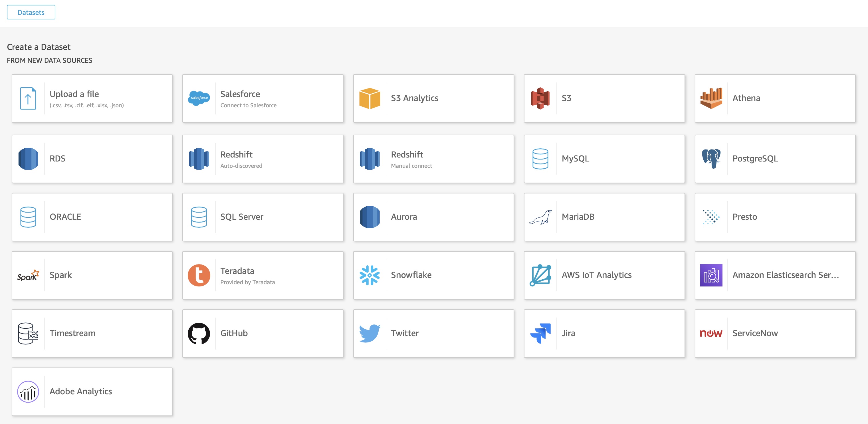868x424 pixels.
Task: Click the AWS IoT Analytics icon
Action: [x=540, y=274]
